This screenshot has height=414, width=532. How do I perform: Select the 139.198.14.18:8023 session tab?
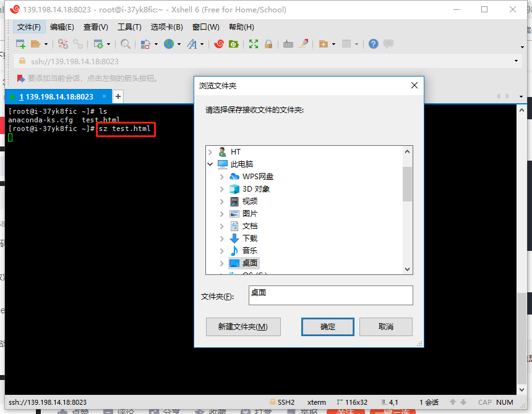point(56,96)
